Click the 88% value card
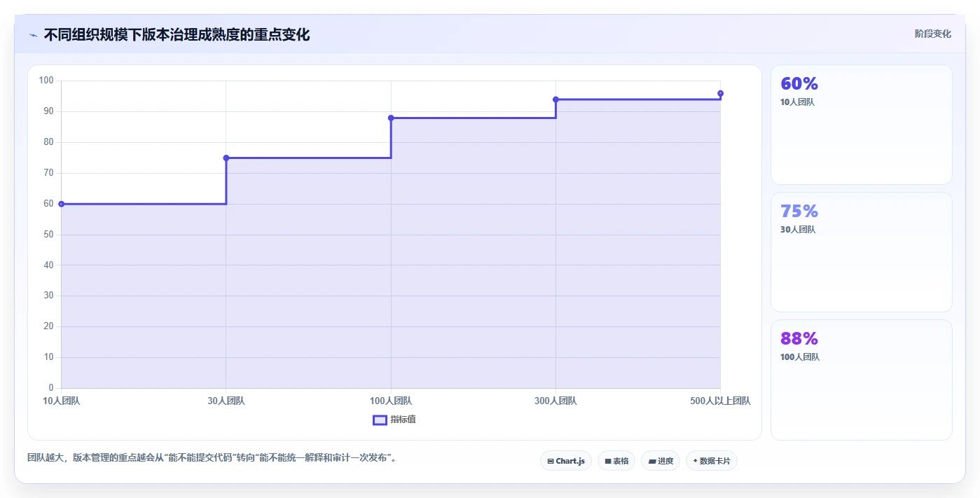 [x=862, y=380]
